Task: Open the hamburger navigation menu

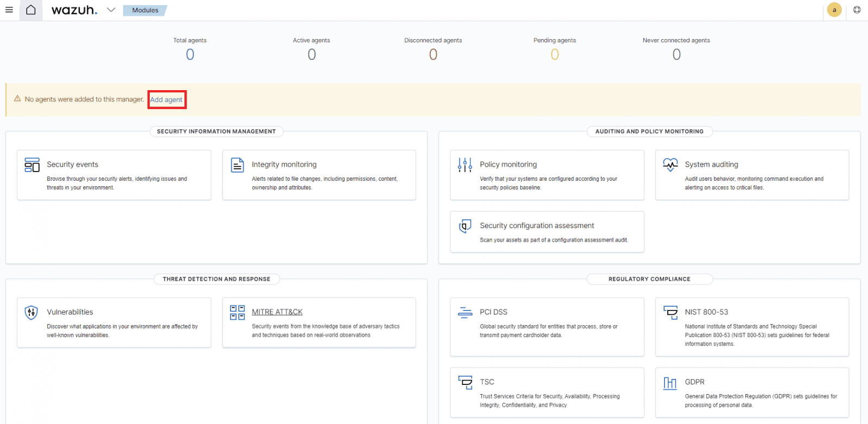Action: (x=9, y=10)
